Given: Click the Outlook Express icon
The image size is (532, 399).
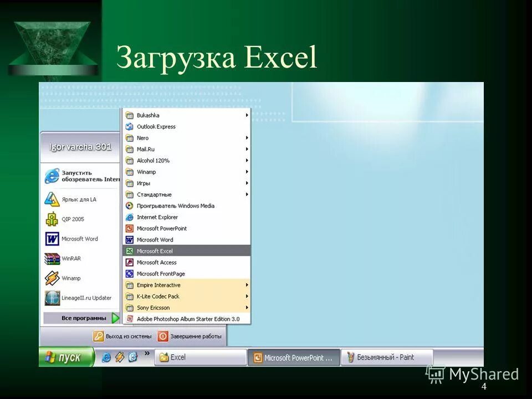Looking at the screenshot, I should click(x=129, y=126).
